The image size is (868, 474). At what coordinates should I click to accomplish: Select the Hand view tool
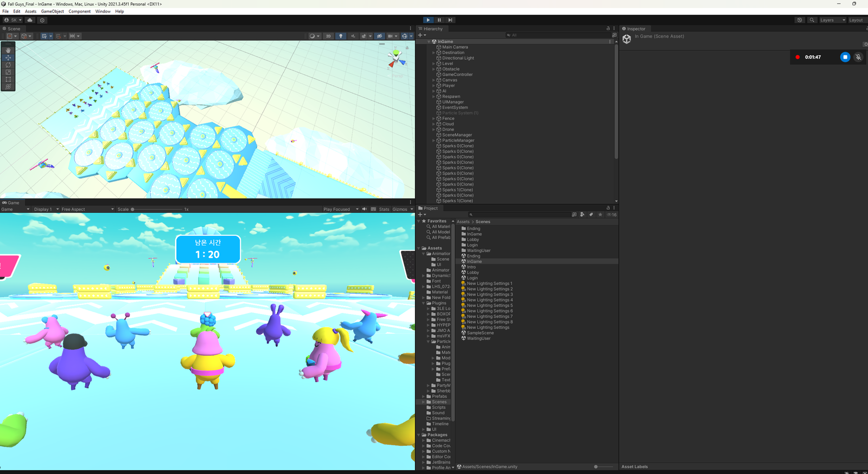point(8,50)
